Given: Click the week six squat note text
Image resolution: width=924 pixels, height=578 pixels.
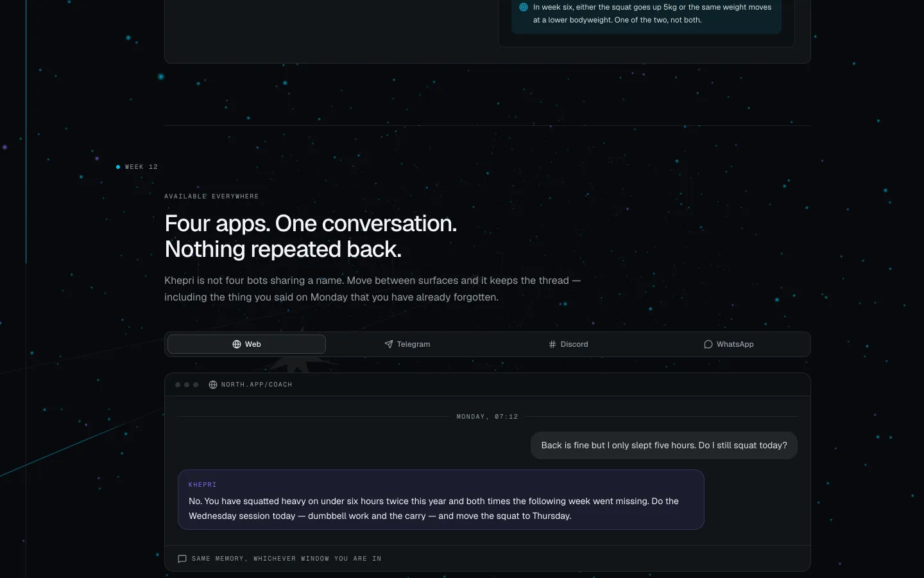Looking at the screenshot, I should click(652, 13).
